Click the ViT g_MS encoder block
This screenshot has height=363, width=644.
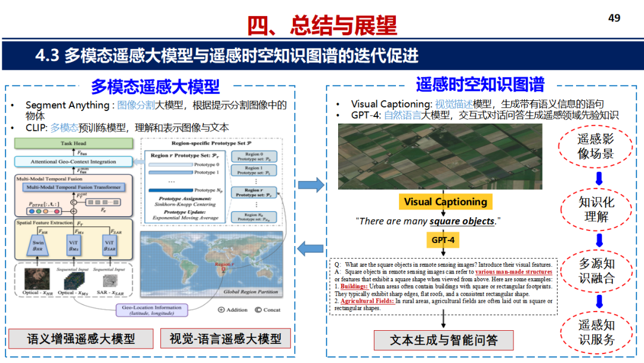point(73,245)
